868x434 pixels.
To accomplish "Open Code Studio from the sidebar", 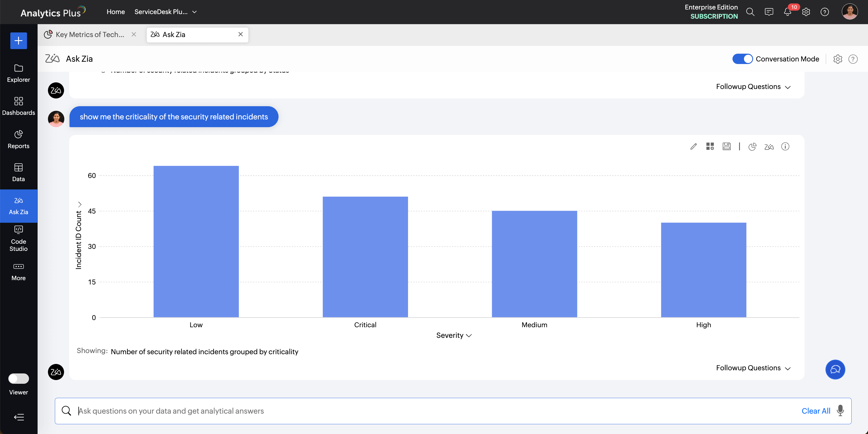I will point(19,239).
